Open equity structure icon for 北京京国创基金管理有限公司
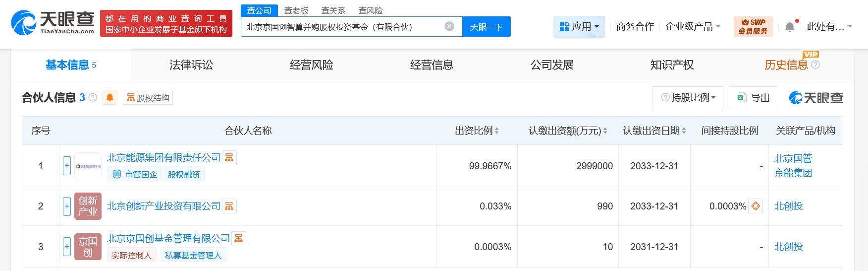Viewport: 868px width, 271px height. coord(239,239)
